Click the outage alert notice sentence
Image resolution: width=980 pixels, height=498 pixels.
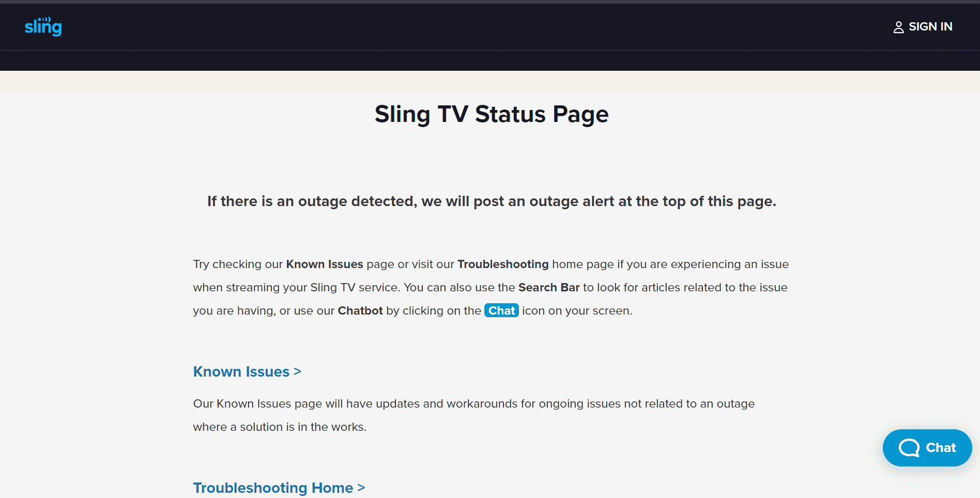coord(492,201)
